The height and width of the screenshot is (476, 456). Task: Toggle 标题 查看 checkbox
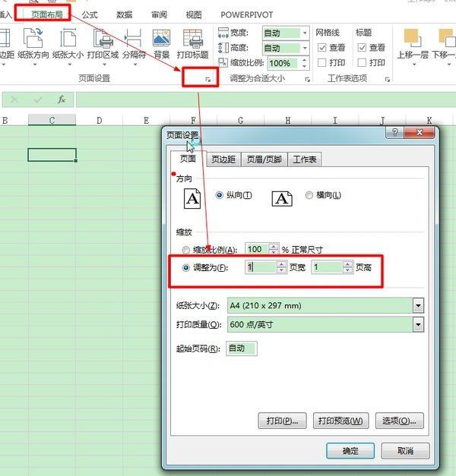coord(362,48)
